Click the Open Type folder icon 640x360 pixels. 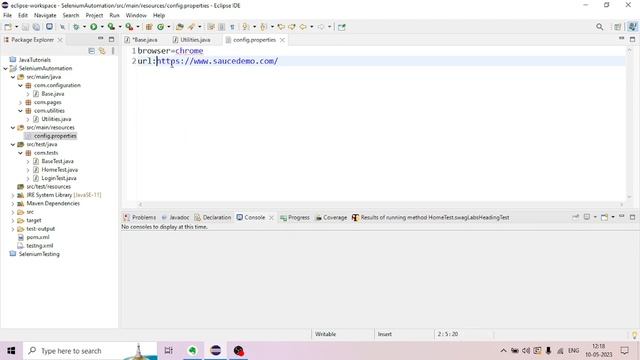pos(180,27)
